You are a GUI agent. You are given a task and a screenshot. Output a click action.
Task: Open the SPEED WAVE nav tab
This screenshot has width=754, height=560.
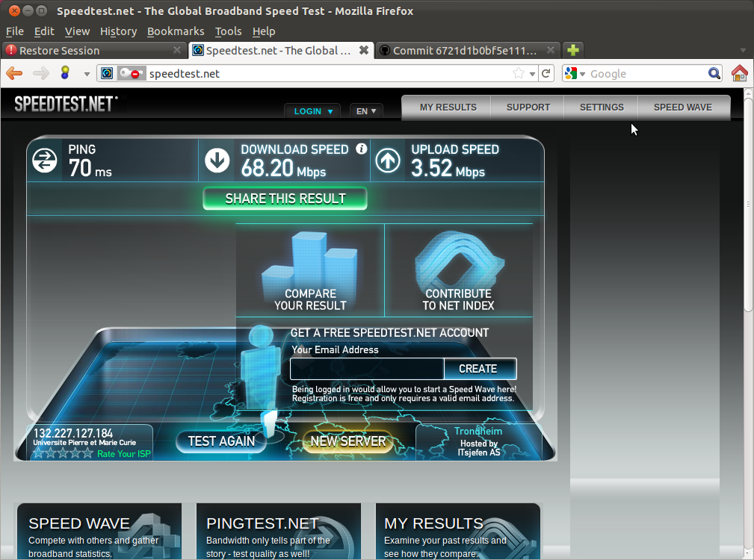click(683, 107)
